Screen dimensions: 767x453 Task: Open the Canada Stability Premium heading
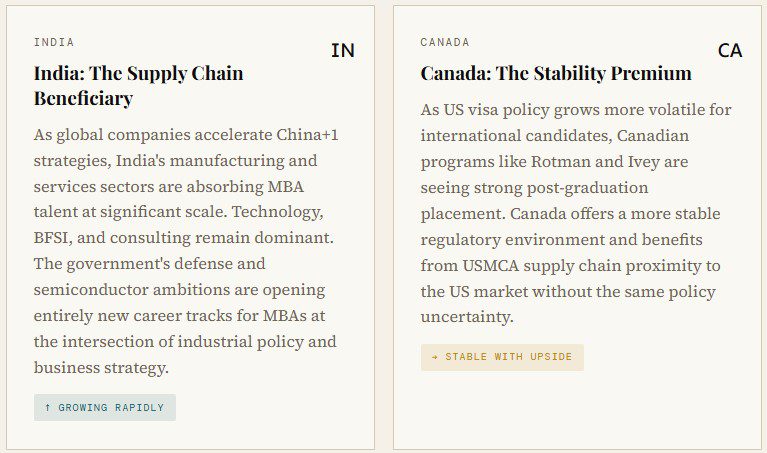555,73
